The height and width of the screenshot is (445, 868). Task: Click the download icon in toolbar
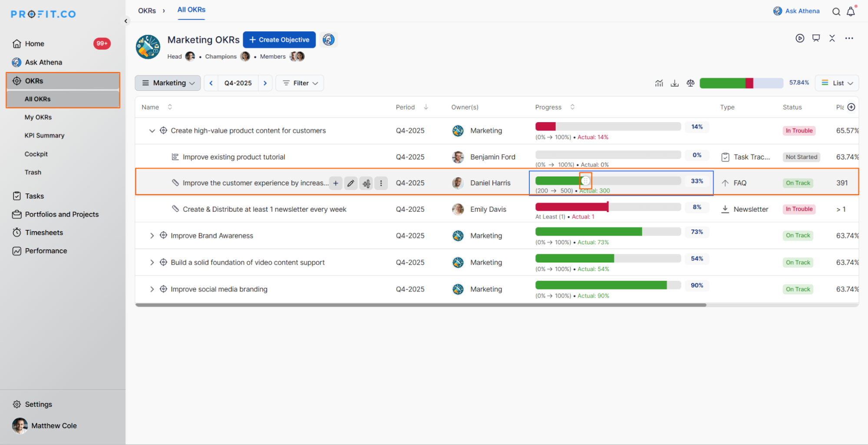point(674,83)
